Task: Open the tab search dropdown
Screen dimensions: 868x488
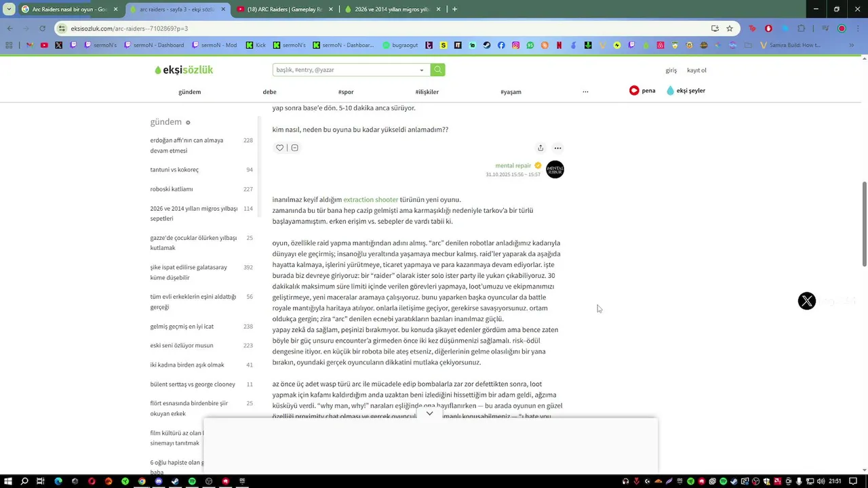Action: (x=9, y=9)
